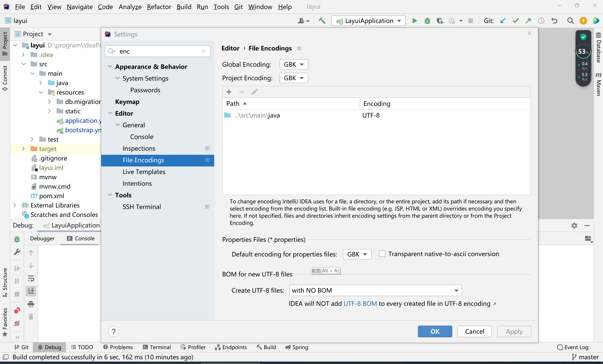Switch to the Console tab
603x364 pixels.
pos(80,238)
